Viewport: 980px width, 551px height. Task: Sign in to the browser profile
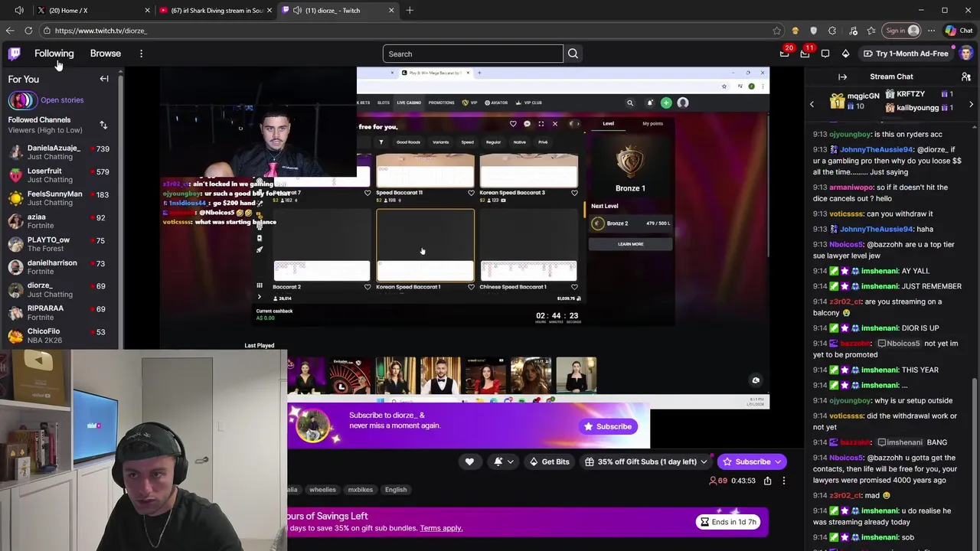903,31
